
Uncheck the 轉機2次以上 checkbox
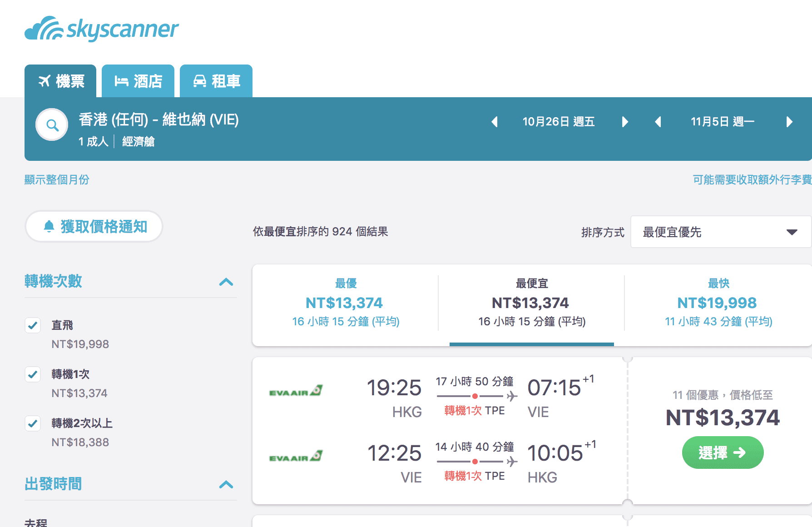click(33, 423)
